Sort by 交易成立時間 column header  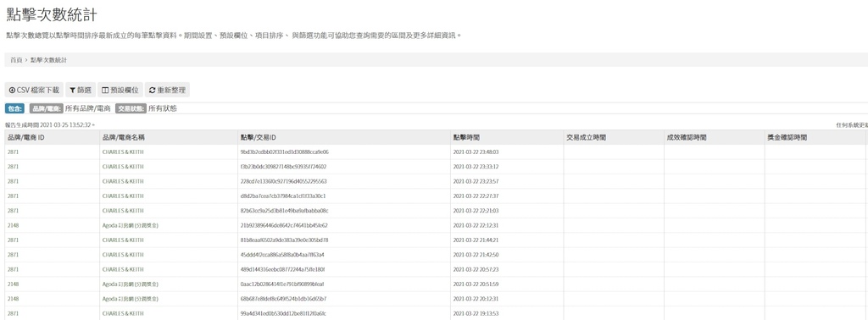587,138
